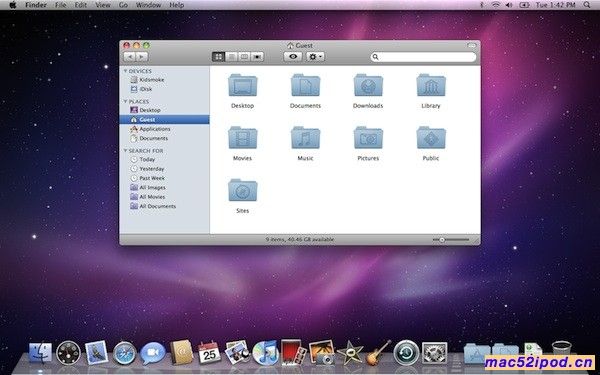This screenshot has width=600, height=375.
Task: Click the Finder search field
Action: click(423, 57)
